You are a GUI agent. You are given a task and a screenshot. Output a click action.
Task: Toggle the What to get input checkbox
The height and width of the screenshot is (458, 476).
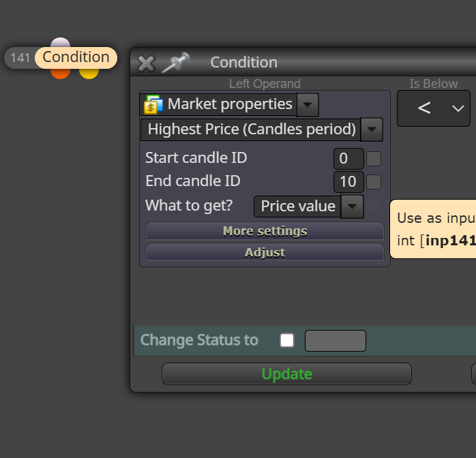374,207
